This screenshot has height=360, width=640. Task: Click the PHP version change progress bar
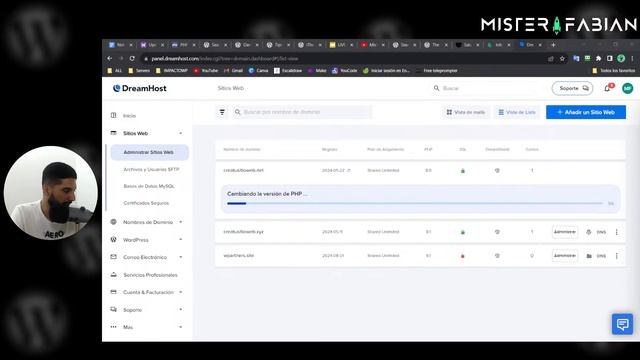[x=415, y=203]
